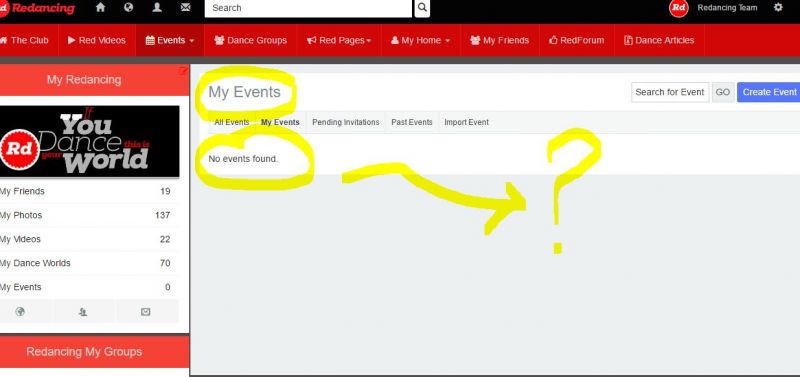The width and height of the screenshot is (800, 377).
Task: Click the sidebar envelope icon below My Events
Action: [146, 312]
